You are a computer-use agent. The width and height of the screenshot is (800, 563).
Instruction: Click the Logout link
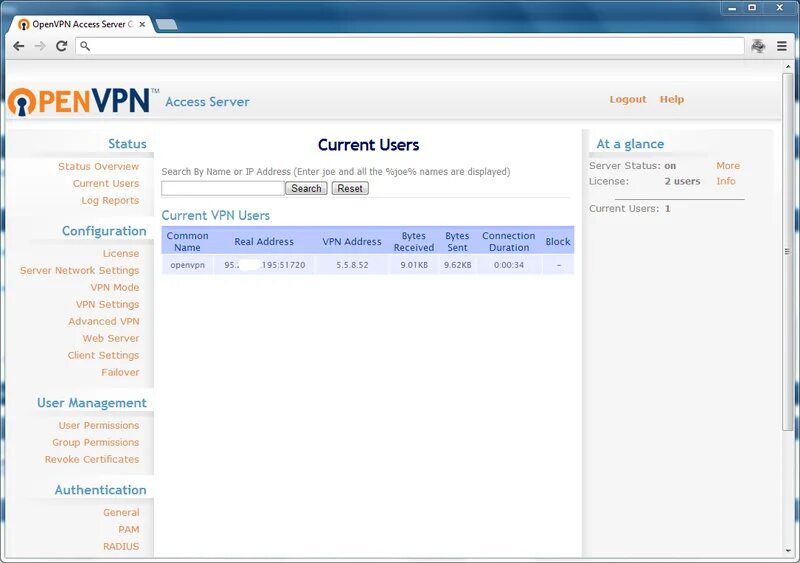coord(628,100)
